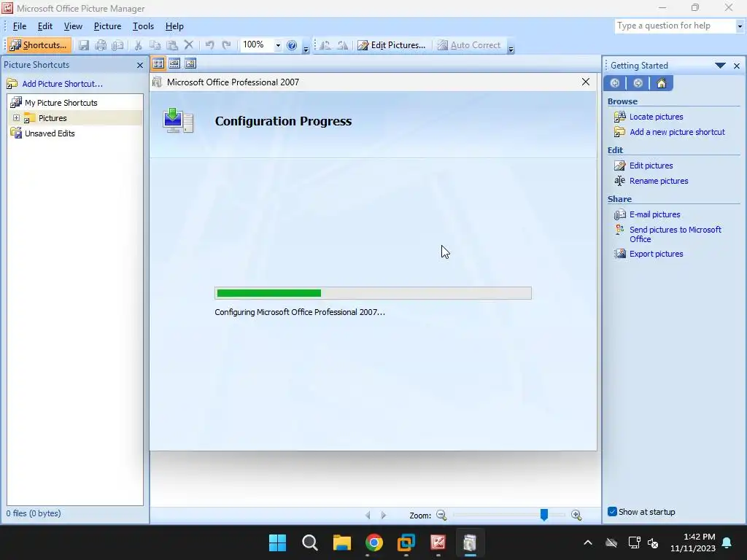Click Add a new picture shortcut link
Screen dimensions: 747x560
pyautogui.click(x=677, y=132)
